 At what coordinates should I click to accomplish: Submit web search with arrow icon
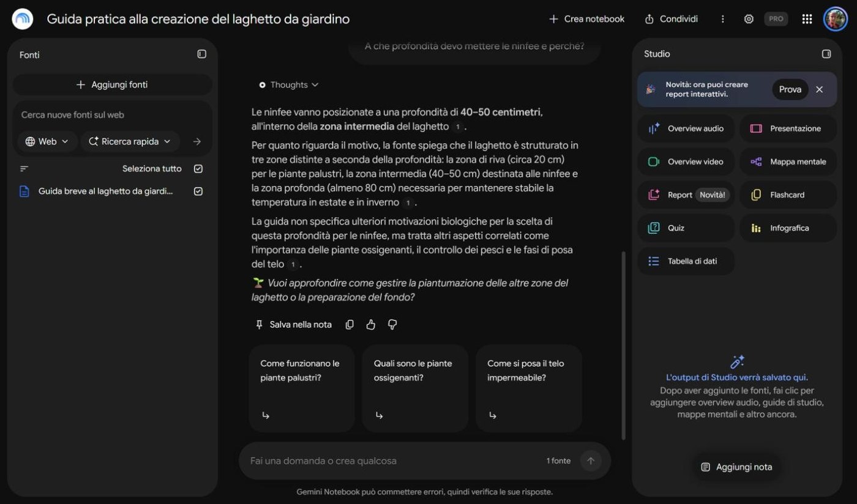(x=196, y=141)
